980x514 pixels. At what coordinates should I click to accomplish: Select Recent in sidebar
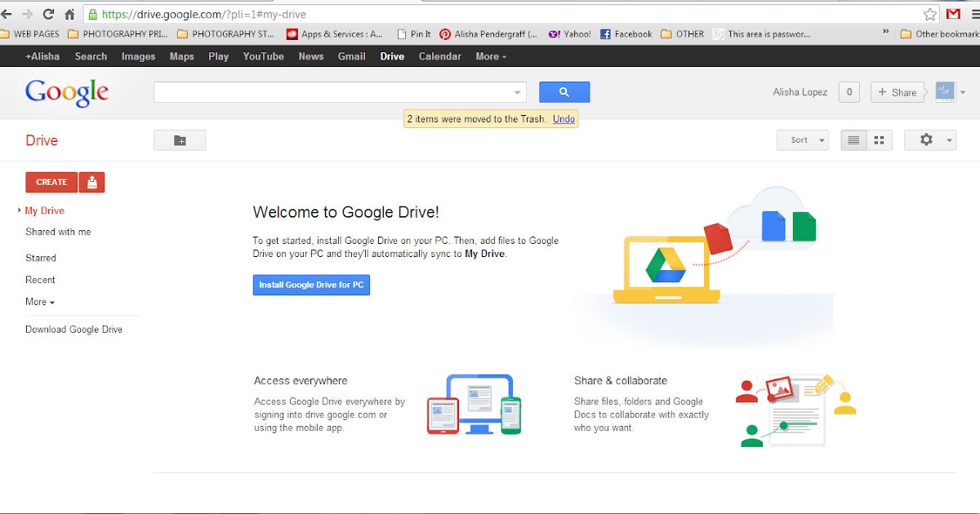click(40, 280)
